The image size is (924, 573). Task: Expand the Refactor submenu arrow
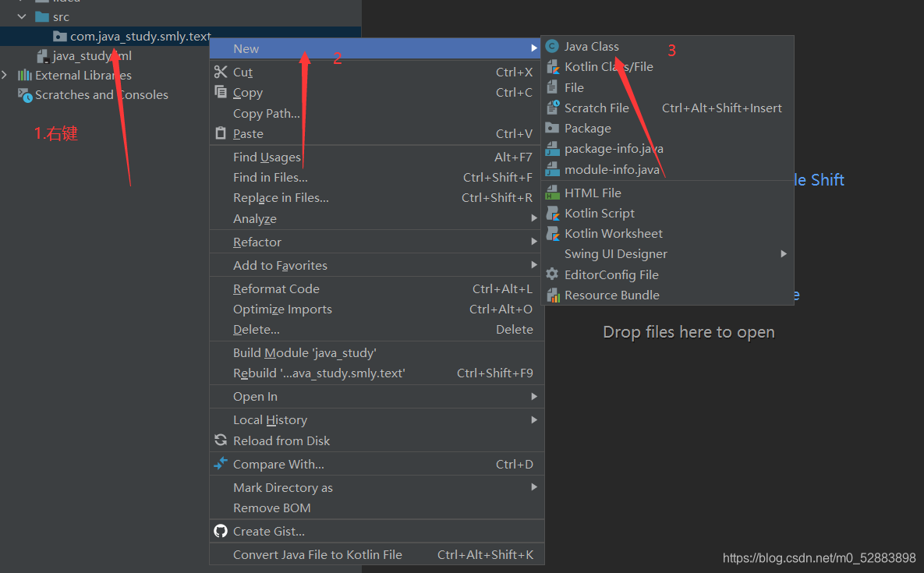click(534, 242)
